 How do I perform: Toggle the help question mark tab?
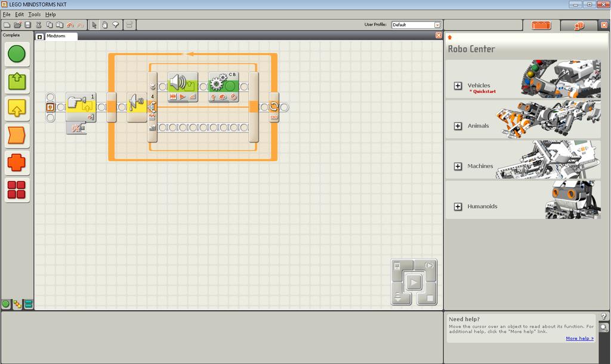click(604, 316)
